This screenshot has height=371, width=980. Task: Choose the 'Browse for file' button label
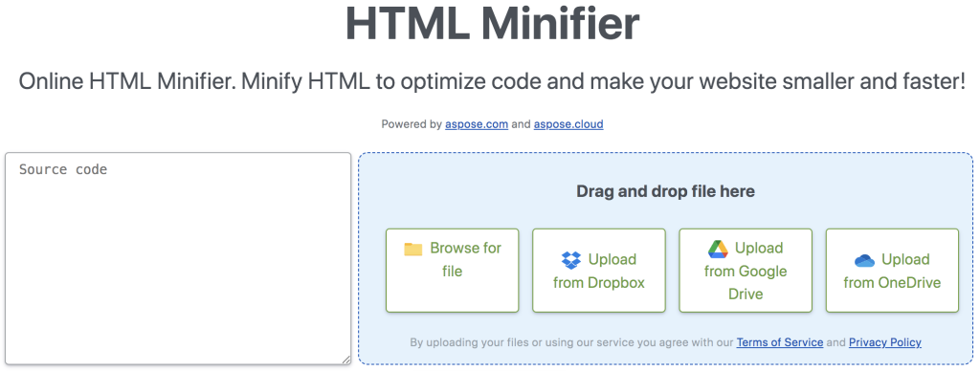(452, 260)
